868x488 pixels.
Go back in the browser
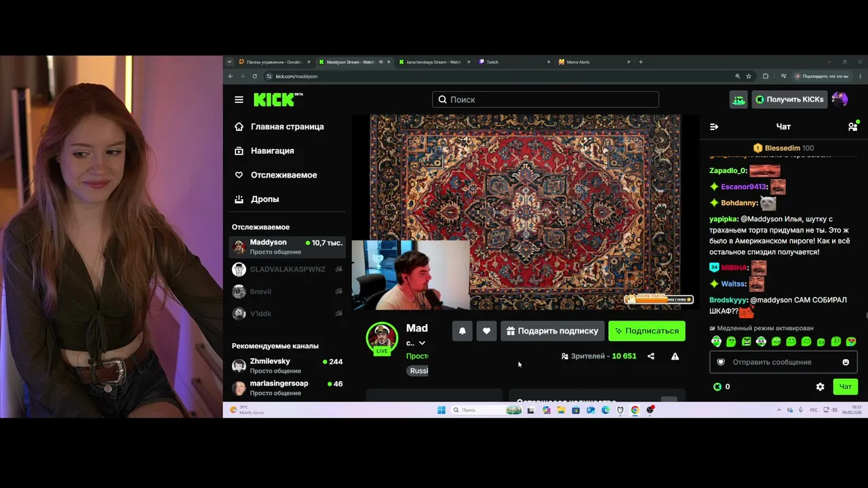(x=231, y=77)
